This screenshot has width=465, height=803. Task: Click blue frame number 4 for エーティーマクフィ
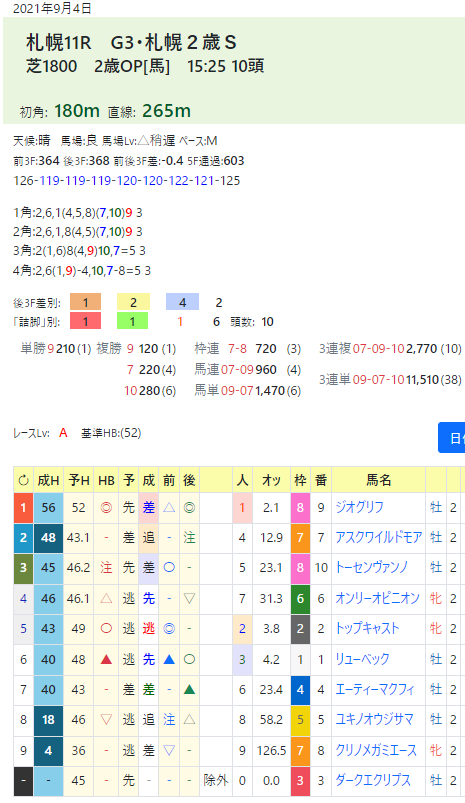click(x=300, y=689)
